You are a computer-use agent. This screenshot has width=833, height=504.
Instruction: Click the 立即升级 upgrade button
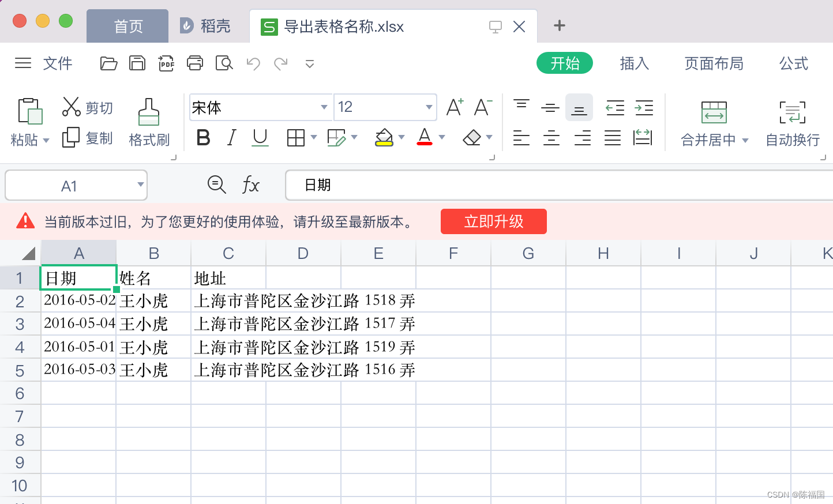coord(494,221)
